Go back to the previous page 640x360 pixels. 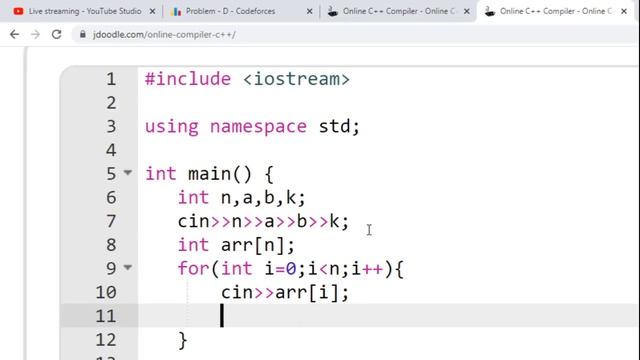[x=14, y=35]
